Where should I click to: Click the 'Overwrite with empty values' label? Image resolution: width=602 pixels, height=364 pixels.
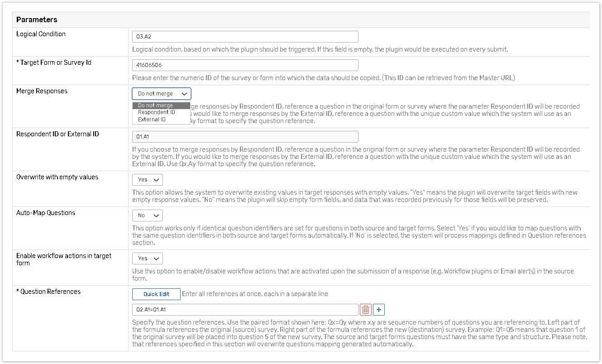[57, 177]
